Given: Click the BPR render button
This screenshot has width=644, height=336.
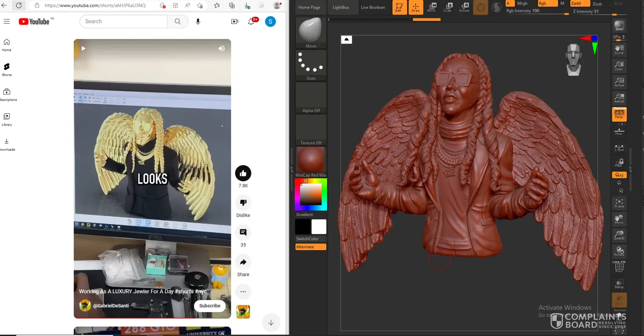Looking at the screenshot, I should click(619, 26).
